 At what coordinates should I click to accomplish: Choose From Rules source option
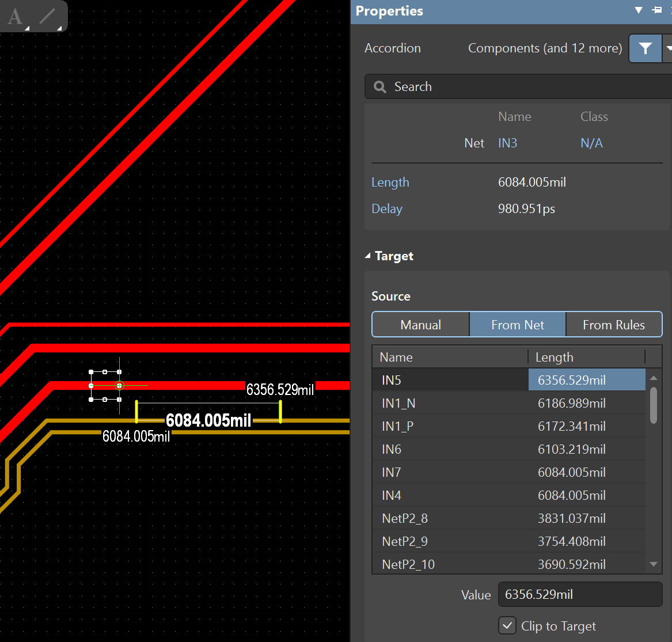613,325
